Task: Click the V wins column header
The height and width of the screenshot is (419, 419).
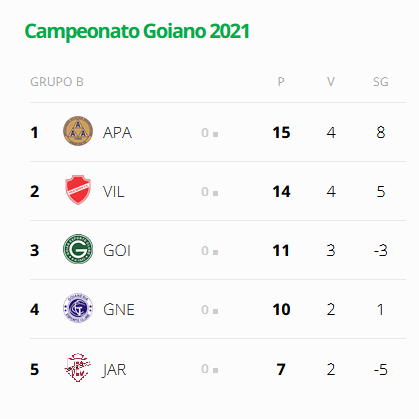Action: point(331,82)
